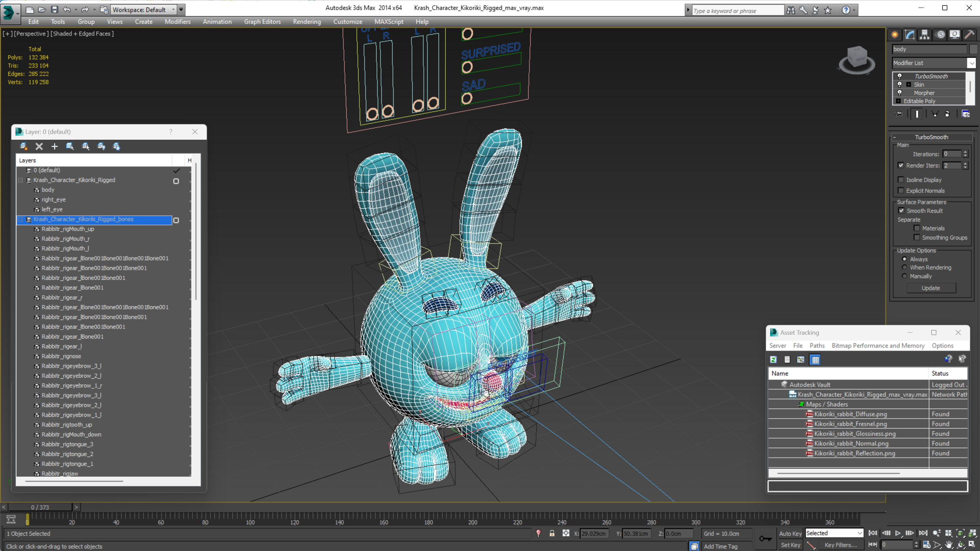
Task: Open Configure Modifier Sets icon
Action: pyautogui.click(x=966, y=114)
